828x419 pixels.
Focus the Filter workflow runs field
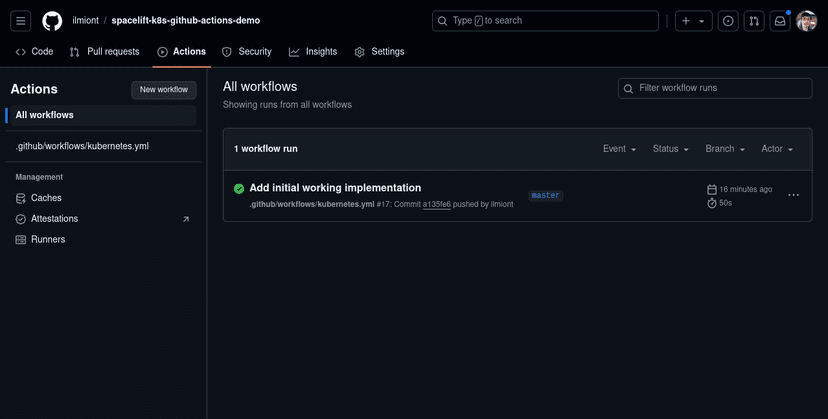pyautogui.click(x=715, y=88)
